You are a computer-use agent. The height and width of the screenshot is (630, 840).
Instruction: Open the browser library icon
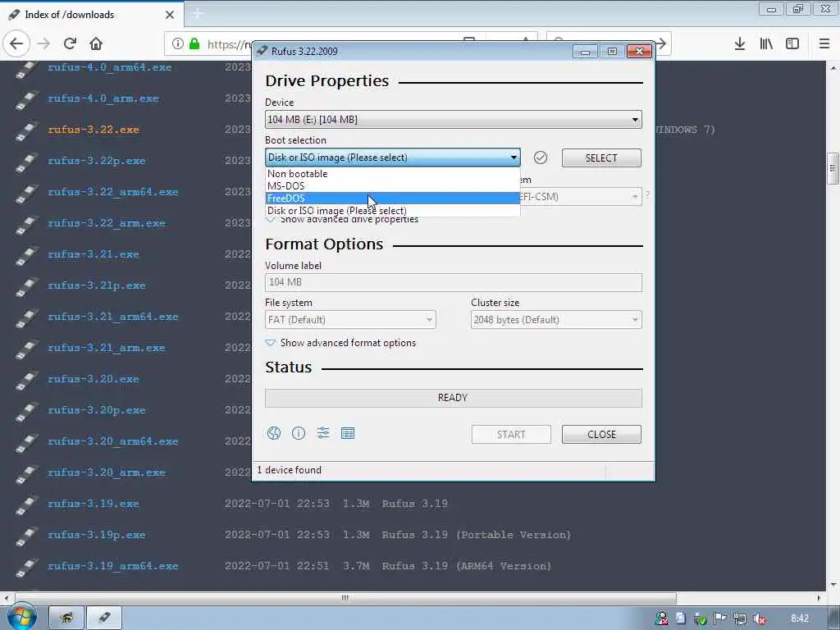[x=766, y=43]
